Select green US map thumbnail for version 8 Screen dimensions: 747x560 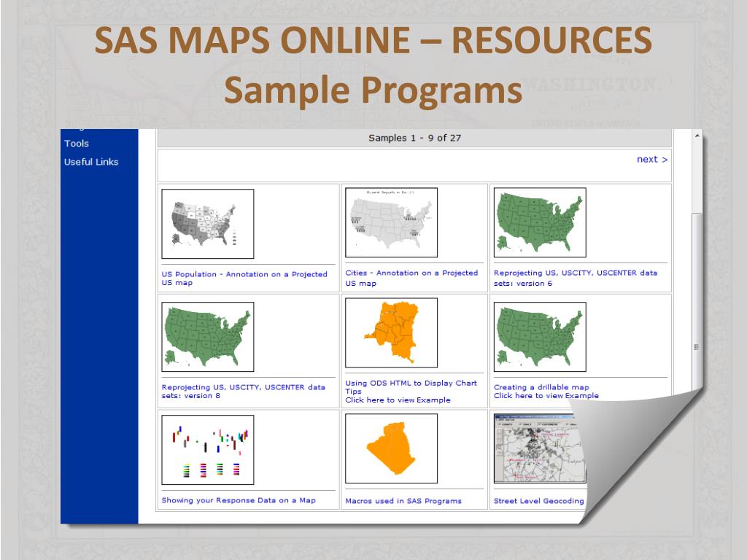click(x=208, y=337)
